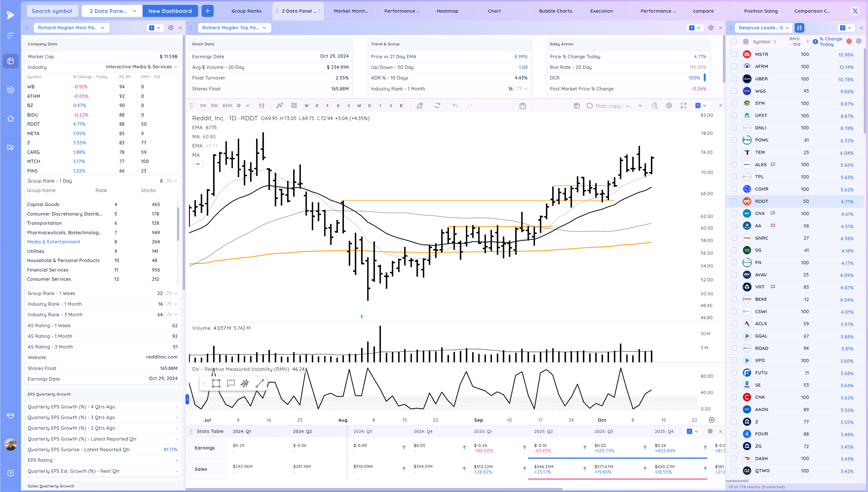Open the chart calendar date icon

(523, 106)
